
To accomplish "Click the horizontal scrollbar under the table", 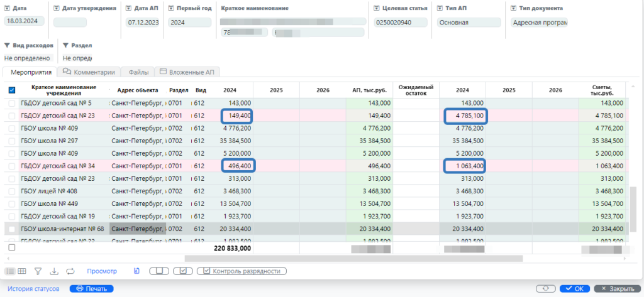I will tap(353, 258).
